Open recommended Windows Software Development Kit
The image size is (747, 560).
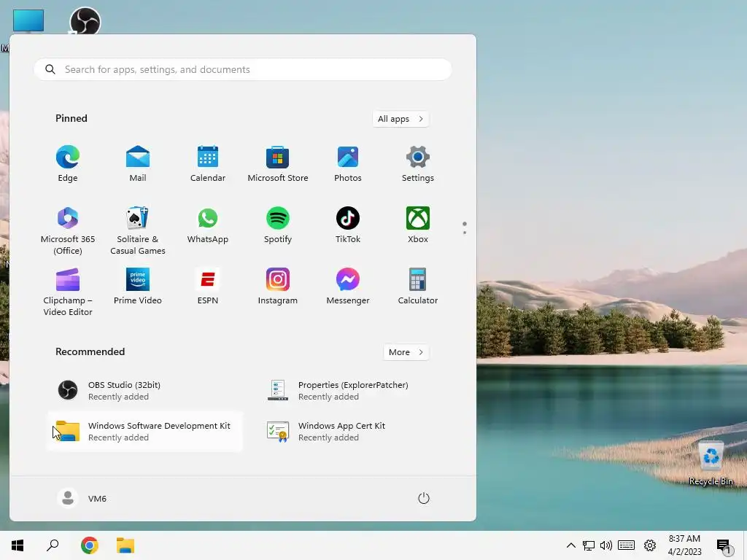point(145,432)
